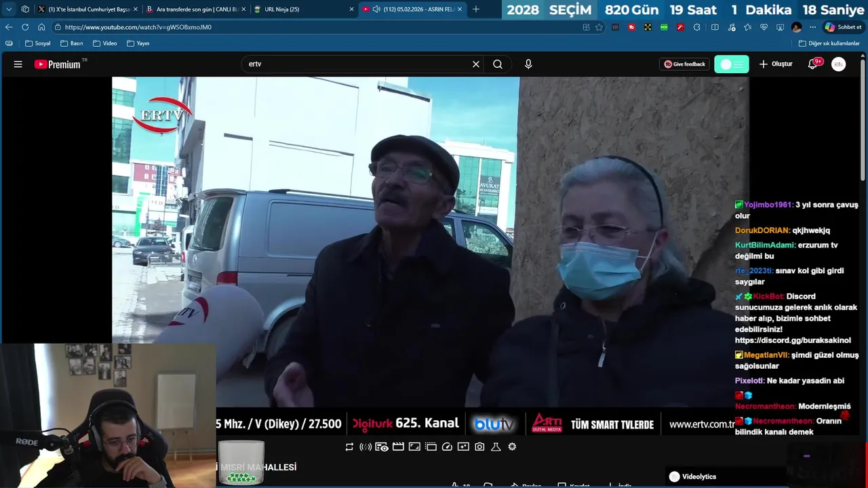The image size is (868, 488).
Task: Click the dotted-top window icon under video
Action: [x=431, y=447]
